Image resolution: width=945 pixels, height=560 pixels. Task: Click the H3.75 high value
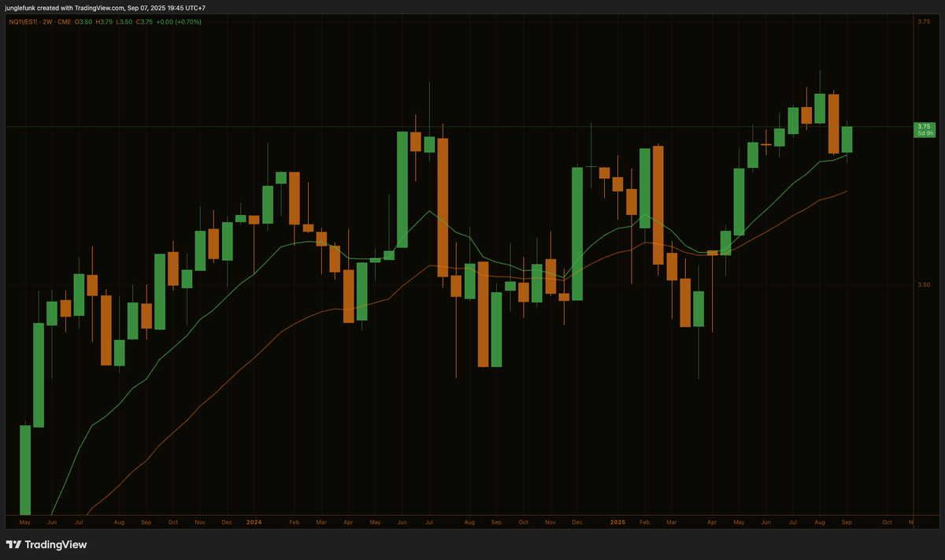pyautogui.click(x=104, y=22)
